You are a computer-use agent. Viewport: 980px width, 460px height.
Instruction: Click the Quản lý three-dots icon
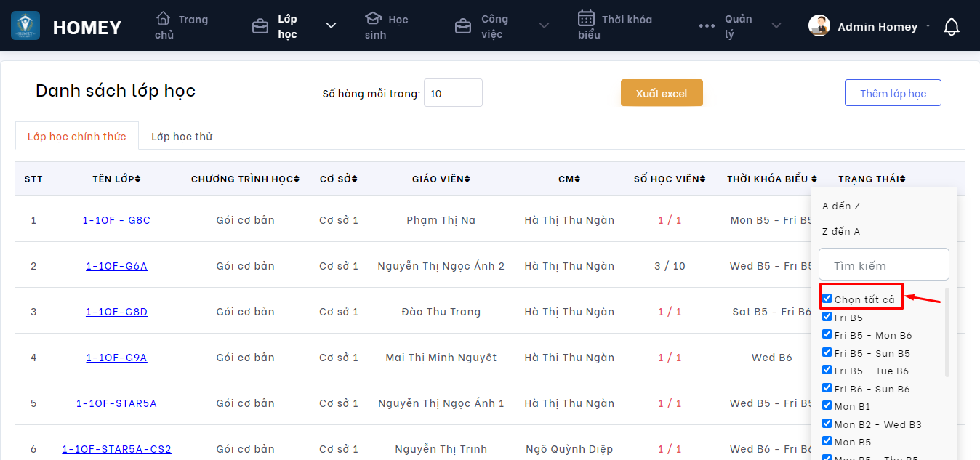(707, 26)
